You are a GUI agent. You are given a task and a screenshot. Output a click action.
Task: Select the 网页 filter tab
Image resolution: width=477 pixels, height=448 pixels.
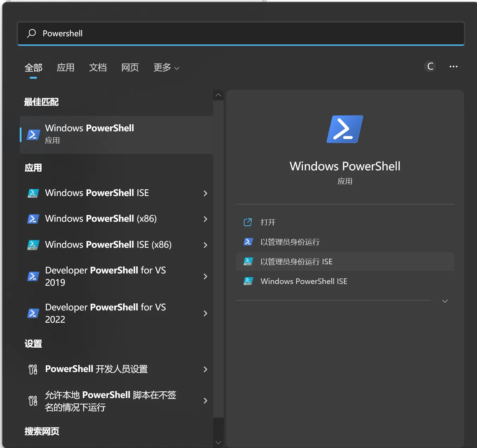click(x=130, y=68)
